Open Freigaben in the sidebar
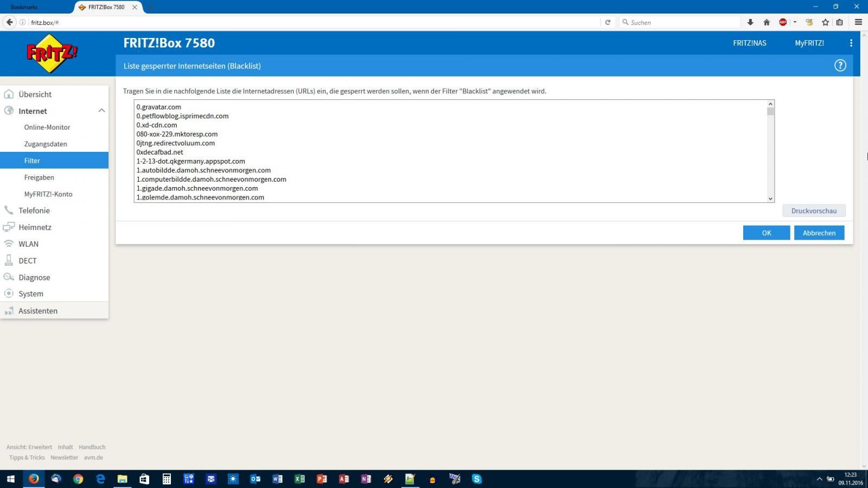Viewport: 868px width, 488px height. [x=39, y=177]
